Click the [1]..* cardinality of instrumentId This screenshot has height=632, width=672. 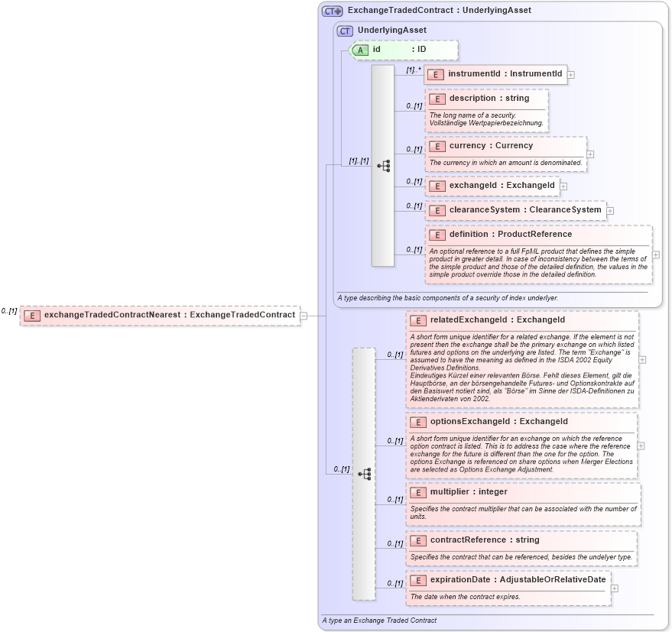tap(413, 70)
